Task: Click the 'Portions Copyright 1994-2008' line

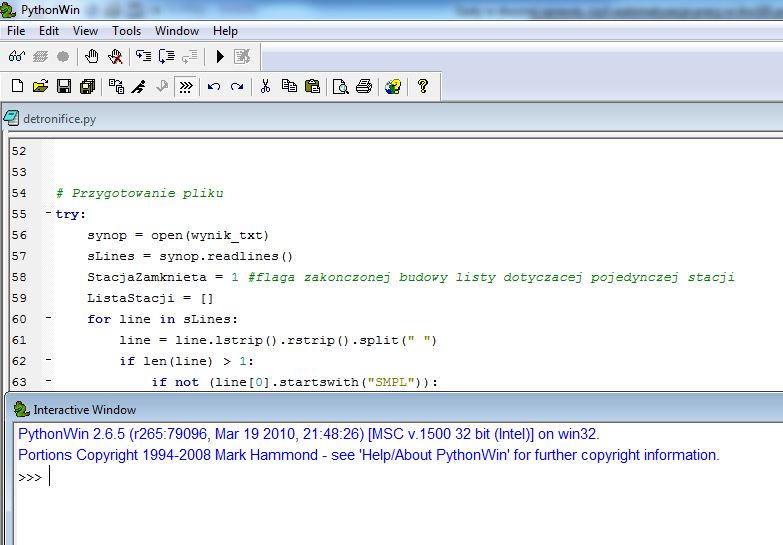Action: pos(369,455)
